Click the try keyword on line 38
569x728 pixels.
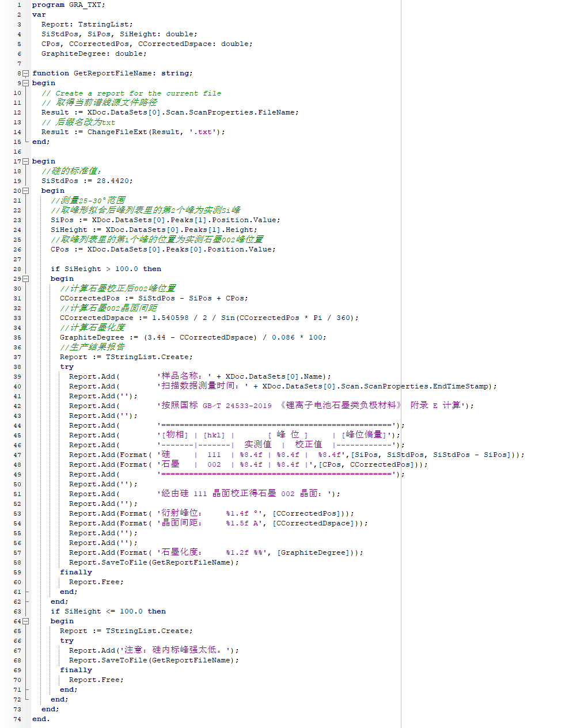click(x=67, y=366)
